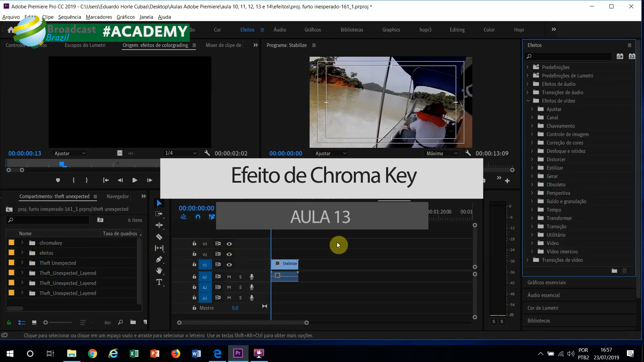Image resolution: width=644 pixels, height=362 pixels.
Task: Adjust project panel thumbnail zoom slider
Action: pyautogui.click(x=46, y=322)
